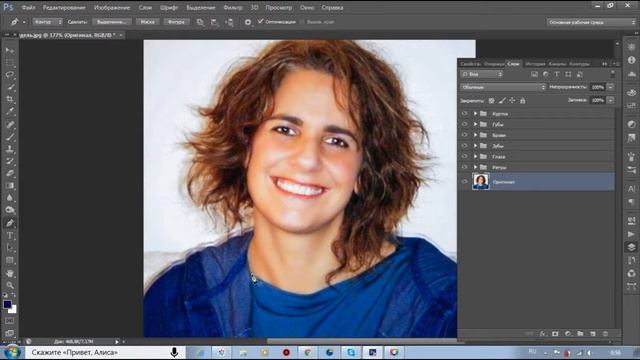Open the Изображение menu

coord(112,7)
